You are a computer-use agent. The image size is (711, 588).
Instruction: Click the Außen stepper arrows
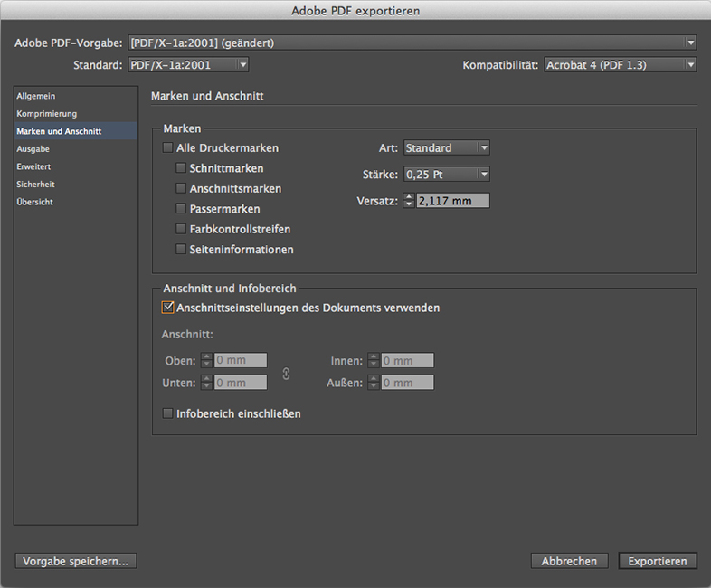(x=374, y=383)
